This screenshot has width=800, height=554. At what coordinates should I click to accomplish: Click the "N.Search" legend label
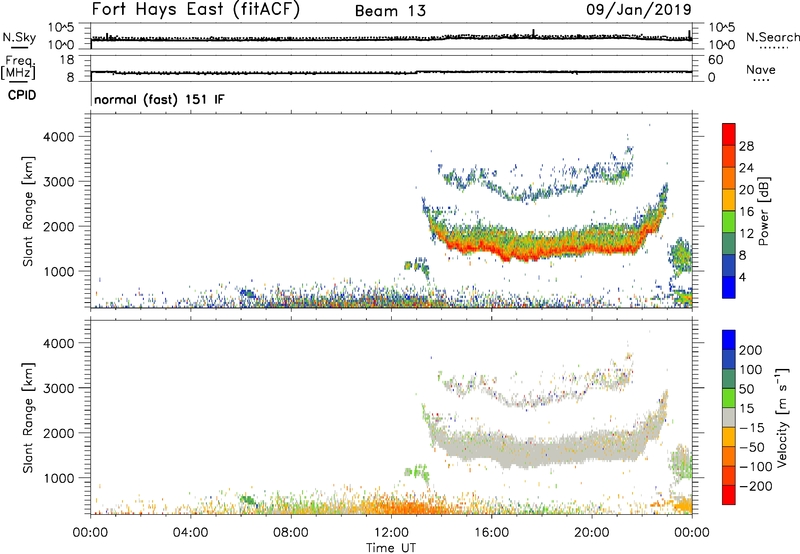[x=772, y=37]
